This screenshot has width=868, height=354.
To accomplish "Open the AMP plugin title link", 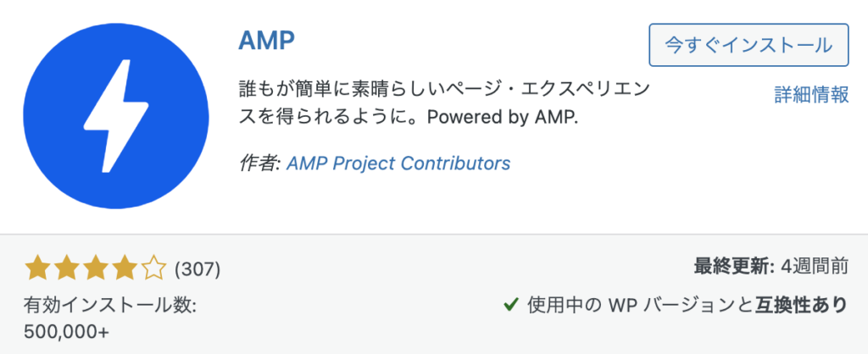I will 266,39.
